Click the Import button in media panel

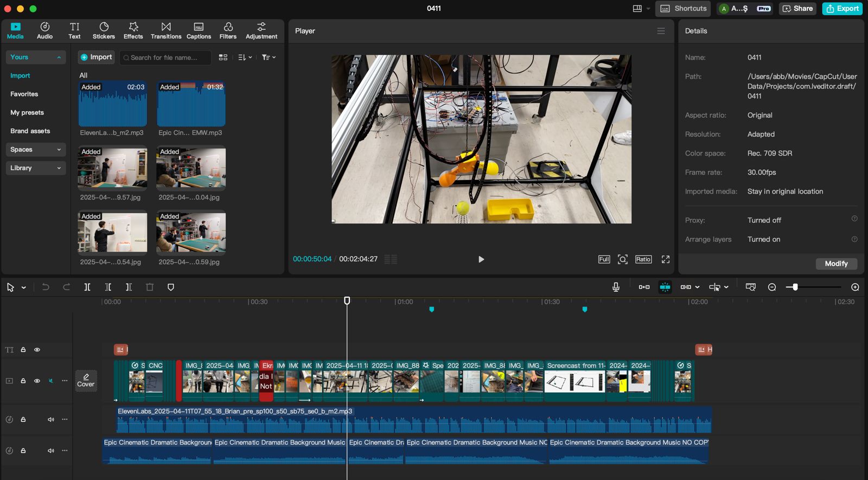point(96,57)
